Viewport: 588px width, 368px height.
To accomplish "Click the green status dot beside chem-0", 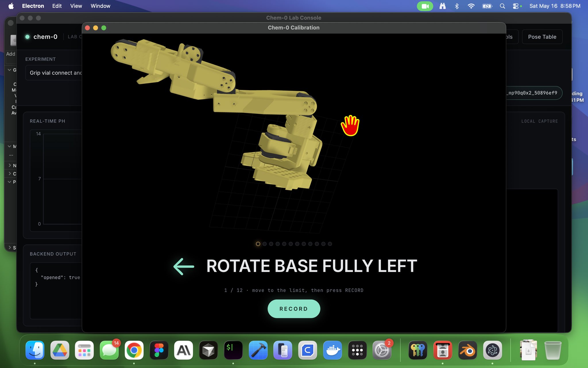I will 28,37.
